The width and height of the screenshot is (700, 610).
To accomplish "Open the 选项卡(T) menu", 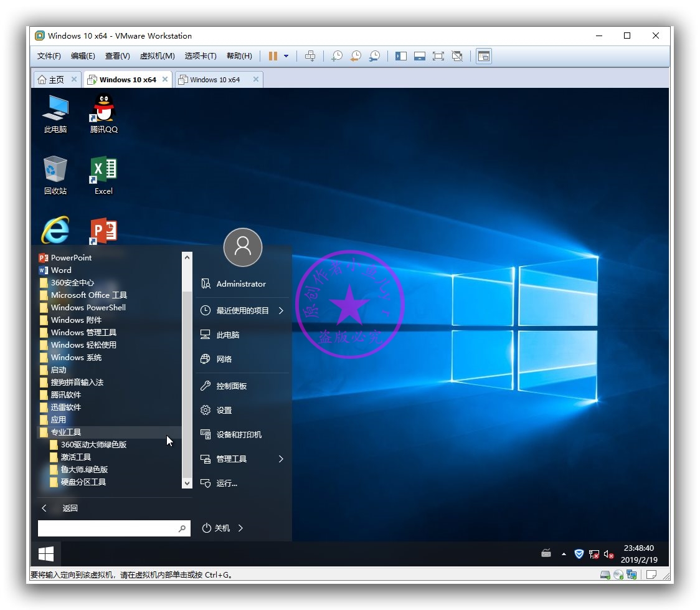I will coord(201,56).
